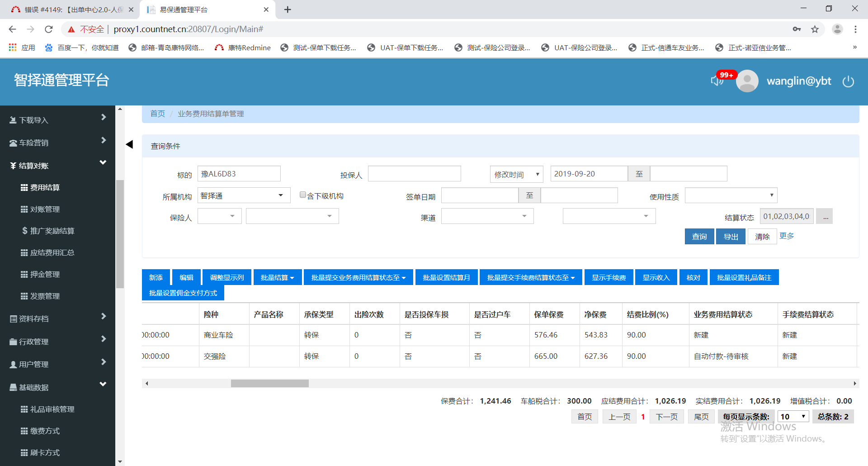Change the per-page count dropdown
The image size is (868, 466).
[793, 417]
